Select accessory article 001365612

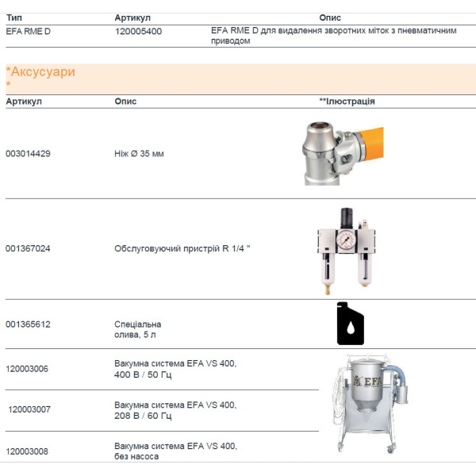point(28,324)
